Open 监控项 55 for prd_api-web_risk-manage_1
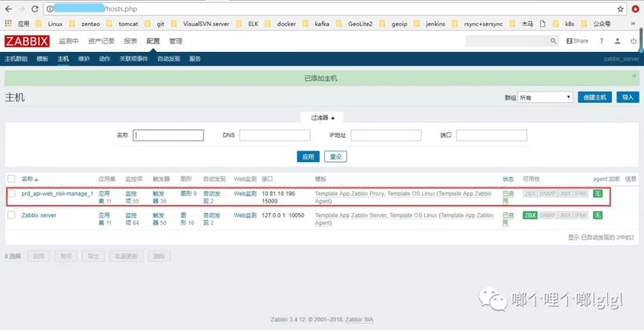The height and width of the screenshot is (330, 644). point(132,198)
